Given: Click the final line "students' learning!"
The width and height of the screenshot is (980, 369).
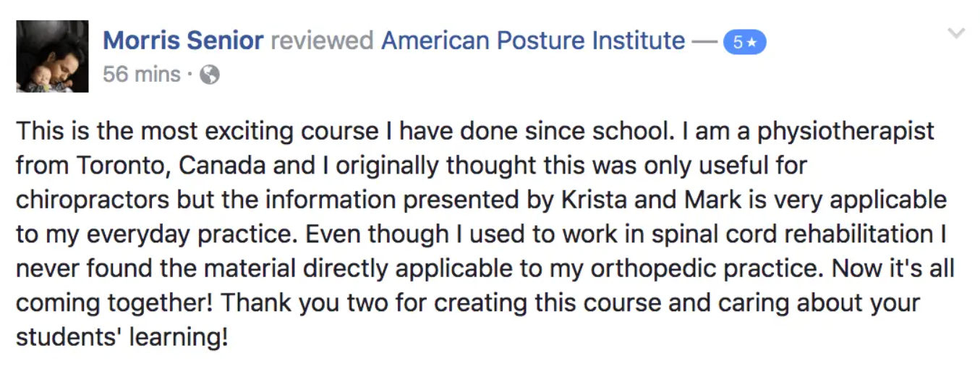Looking at the screenshot, I should pyautogui.click(x=122, y=336).
